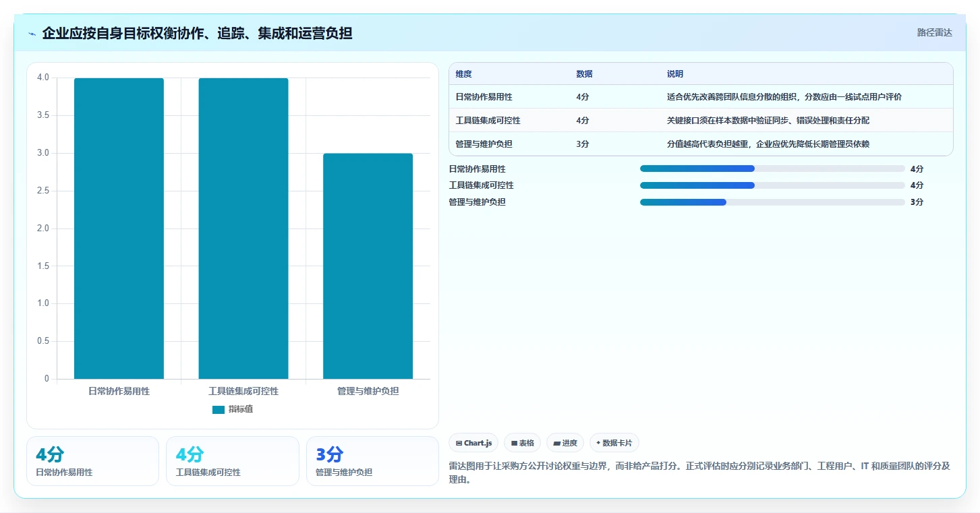Screen dimensions: 980x513
Task: Click the title 企业应按自身目标权衡协作
Action: 197,33
